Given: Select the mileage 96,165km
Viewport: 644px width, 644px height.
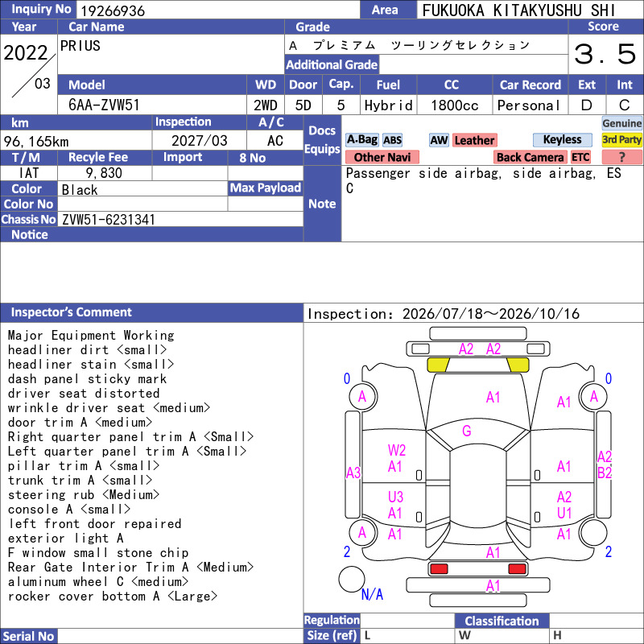Looking at the screenshot, I should pos(36,142).
